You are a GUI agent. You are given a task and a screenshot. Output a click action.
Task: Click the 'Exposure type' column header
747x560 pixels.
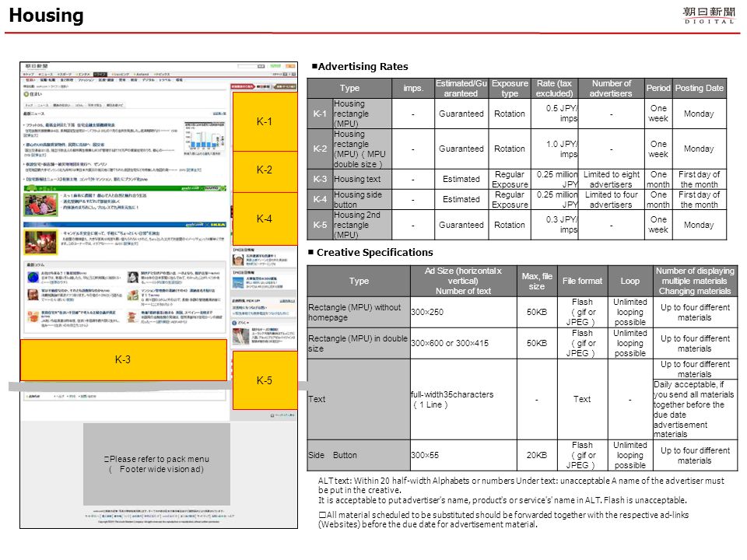pyautogui.click(x=510, y=88)
